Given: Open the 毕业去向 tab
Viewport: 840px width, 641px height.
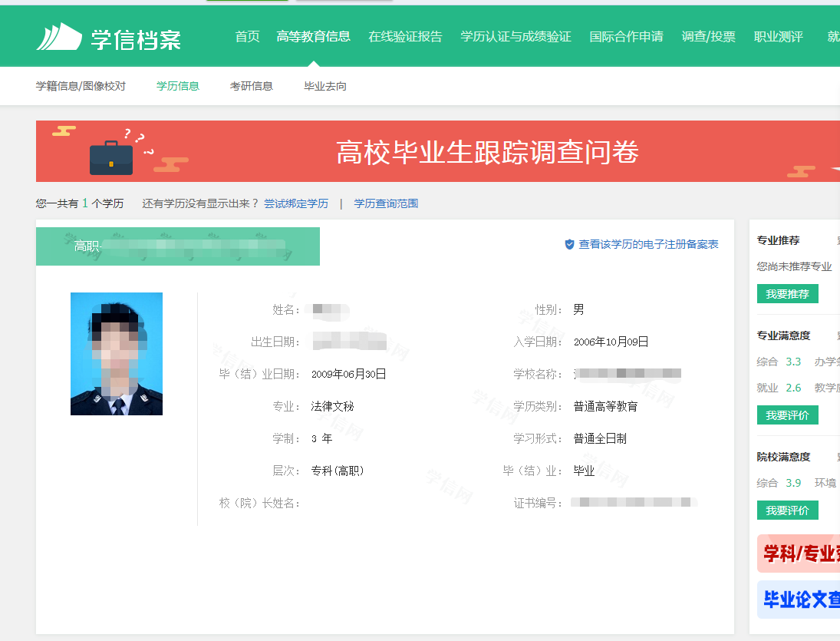Looking at the screenshot, I should click(324, 86).
